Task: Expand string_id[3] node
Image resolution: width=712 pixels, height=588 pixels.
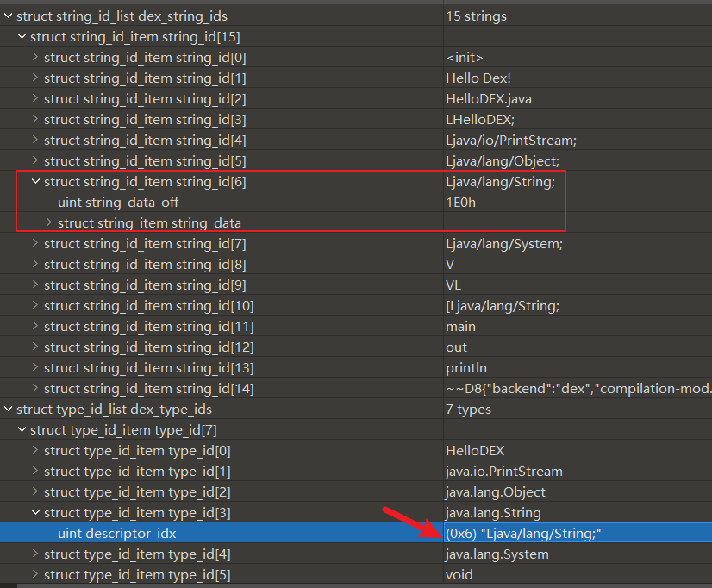Action: click(35, 119)
